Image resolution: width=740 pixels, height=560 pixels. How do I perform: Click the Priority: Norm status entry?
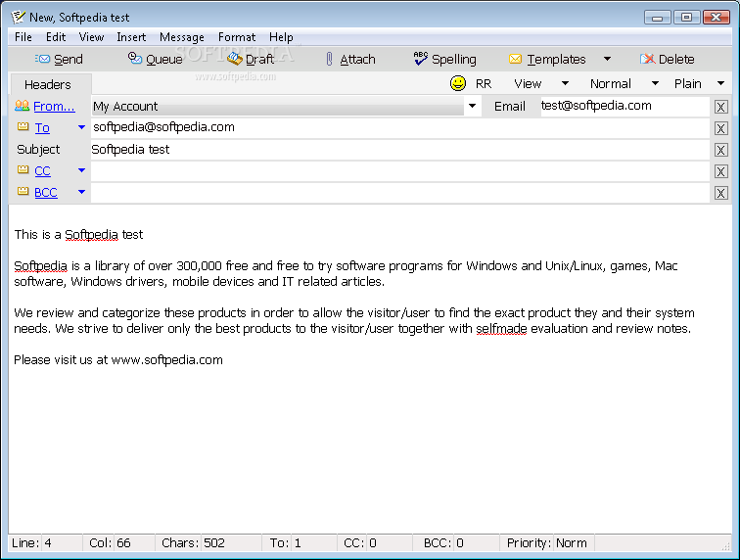[x=546, y=543]
